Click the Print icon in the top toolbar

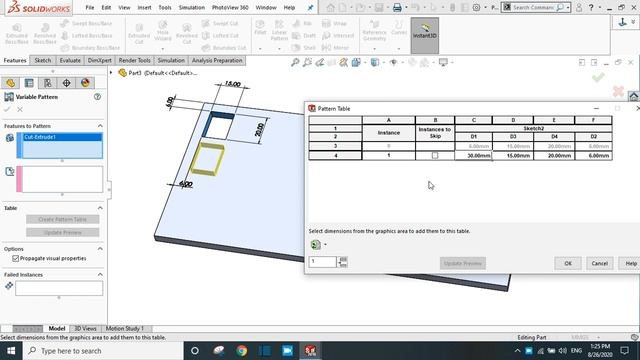point(397,7)
